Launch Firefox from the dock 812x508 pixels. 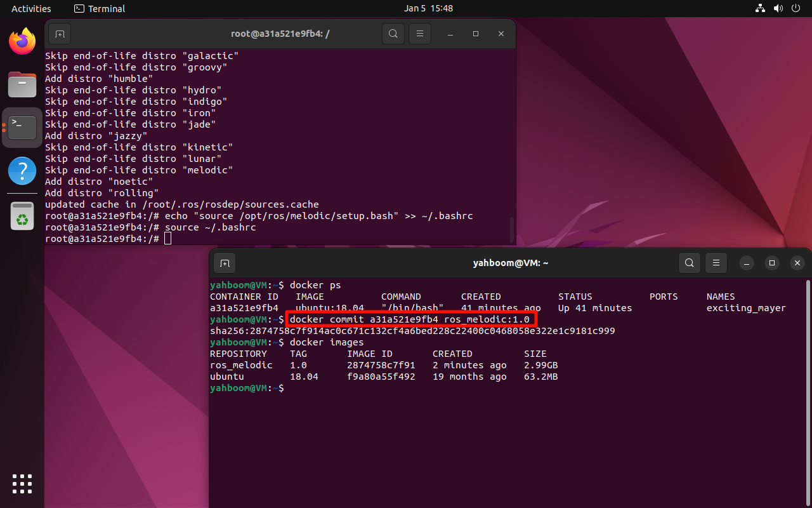(22, 42)
